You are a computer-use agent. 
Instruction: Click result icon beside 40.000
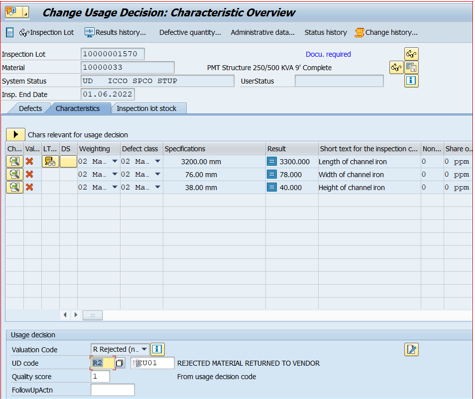click(272, 187)
